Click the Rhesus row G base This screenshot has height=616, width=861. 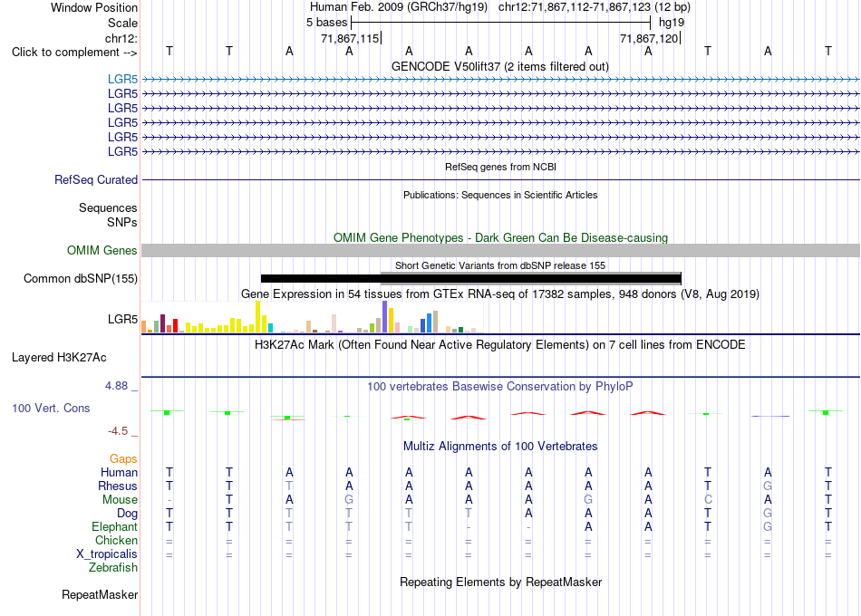(768, 486)
